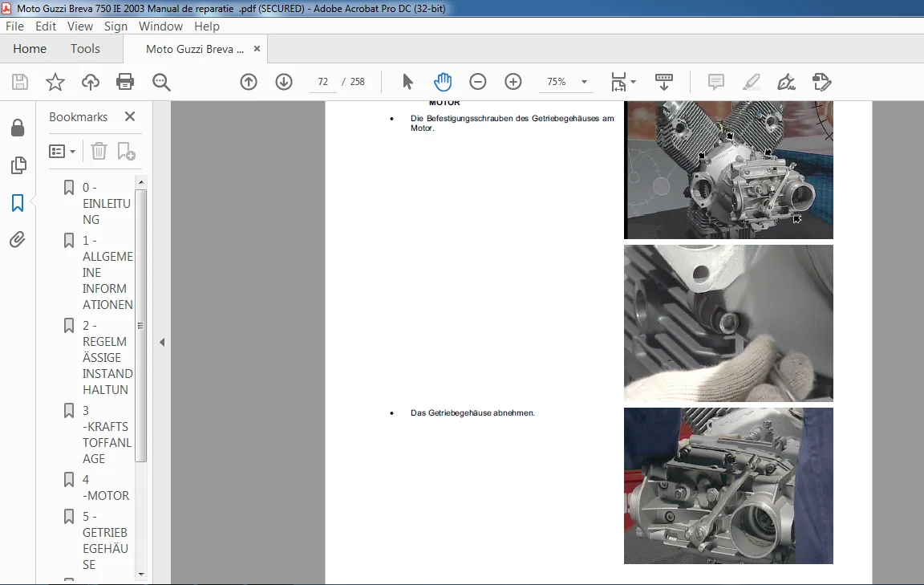Open security lock panel in sidebar
924x585 pixels.
18,128
